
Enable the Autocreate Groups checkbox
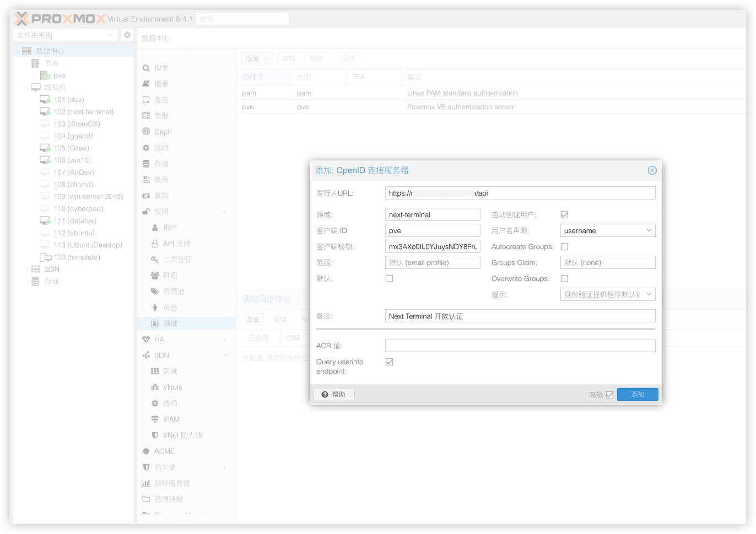pyautogui.click(x=564, y=246)
